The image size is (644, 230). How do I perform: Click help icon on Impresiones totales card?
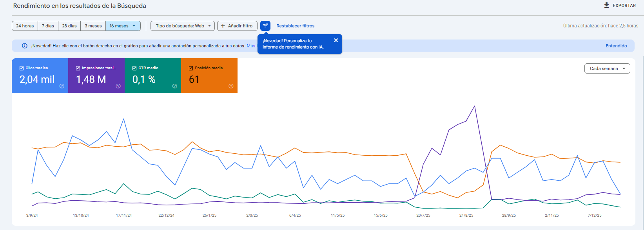(x=118, y=86)
